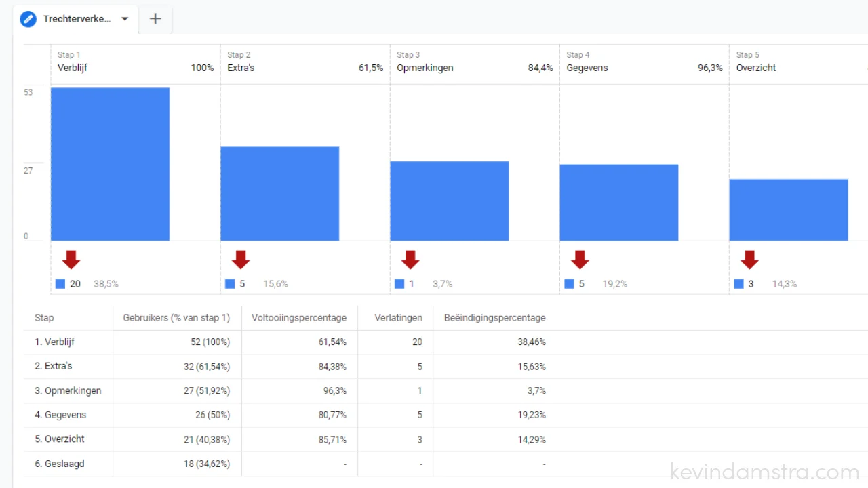Click the Verlatingen column header
The image size is (868, 488).
(399, 317)
